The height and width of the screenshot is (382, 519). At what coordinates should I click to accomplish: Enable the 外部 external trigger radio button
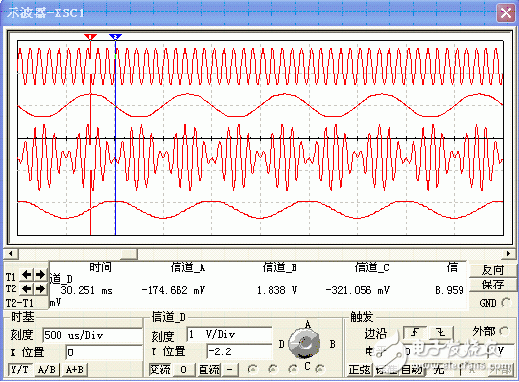(x=505, y=331)
